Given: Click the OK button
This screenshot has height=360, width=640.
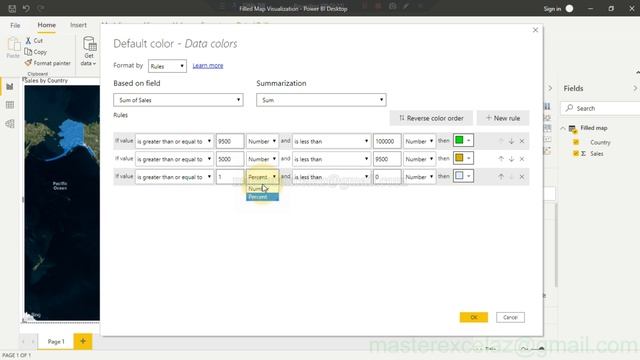Looking at the screenshot, I should (x=473, y=317).
